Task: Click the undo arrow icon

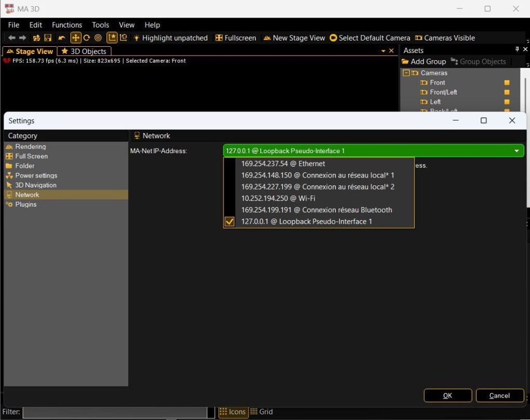Action: click(61, 38)
